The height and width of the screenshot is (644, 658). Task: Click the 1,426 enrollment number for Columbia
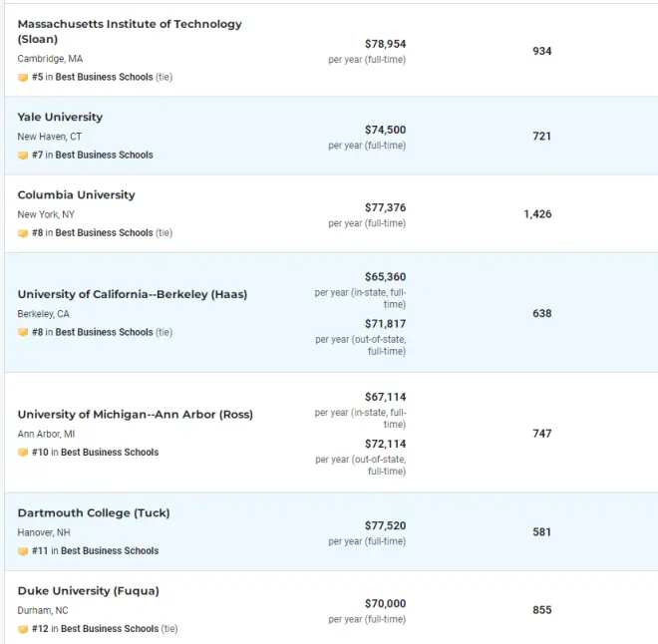coord(537,214)
